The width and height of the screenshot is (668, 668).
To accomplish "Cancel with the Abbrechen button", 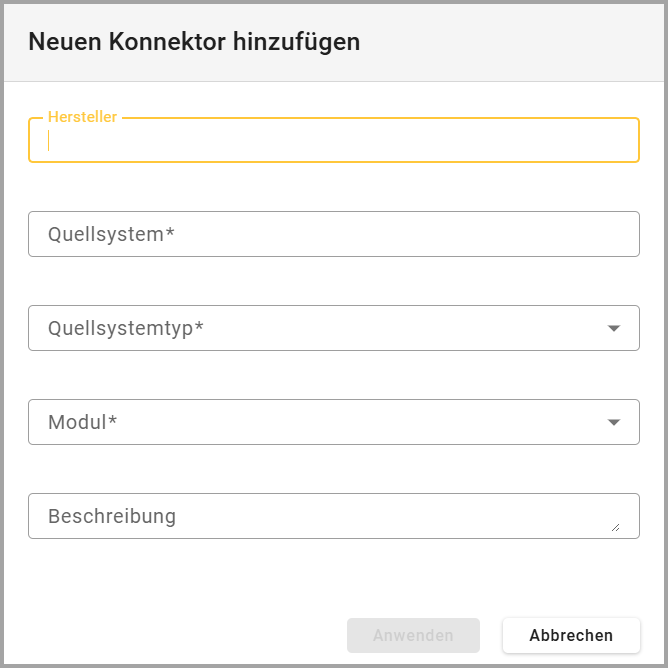I will [571, 635].
